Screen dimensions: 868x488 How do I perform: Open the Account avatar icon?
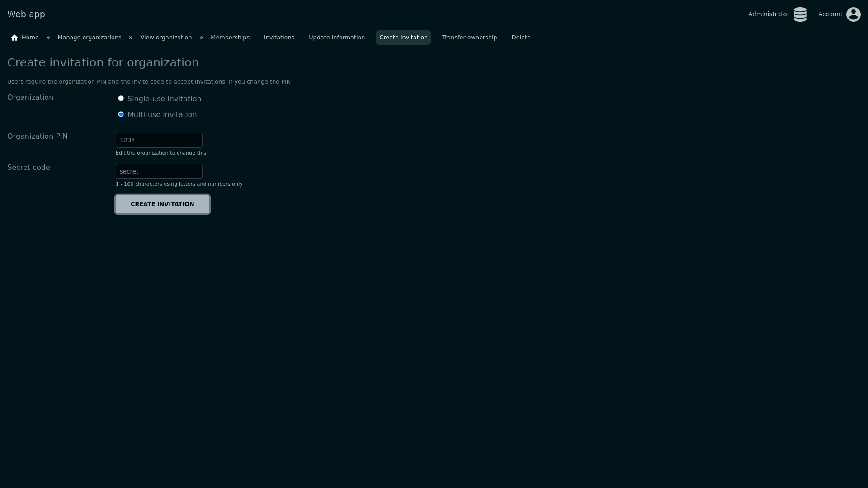pos(853,14)
